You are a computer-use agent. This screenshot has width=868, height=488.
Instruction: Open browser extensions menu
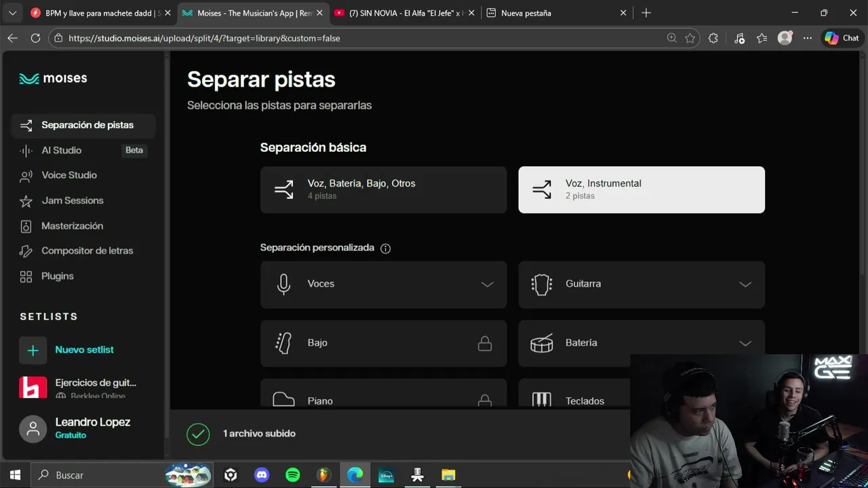point(713,38)
